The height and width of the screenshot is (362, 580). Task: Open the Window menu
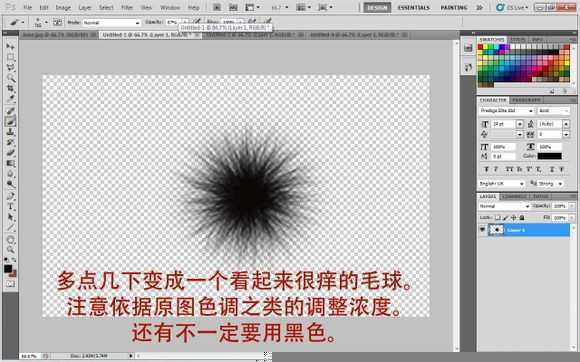pos(170,7)
